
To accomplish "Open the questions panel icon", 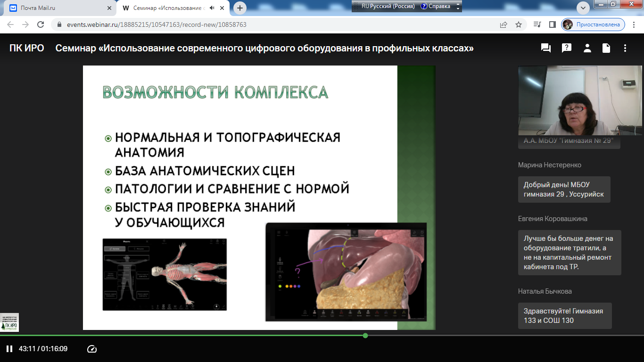I will pyautogui.click(x=567, y=48).
